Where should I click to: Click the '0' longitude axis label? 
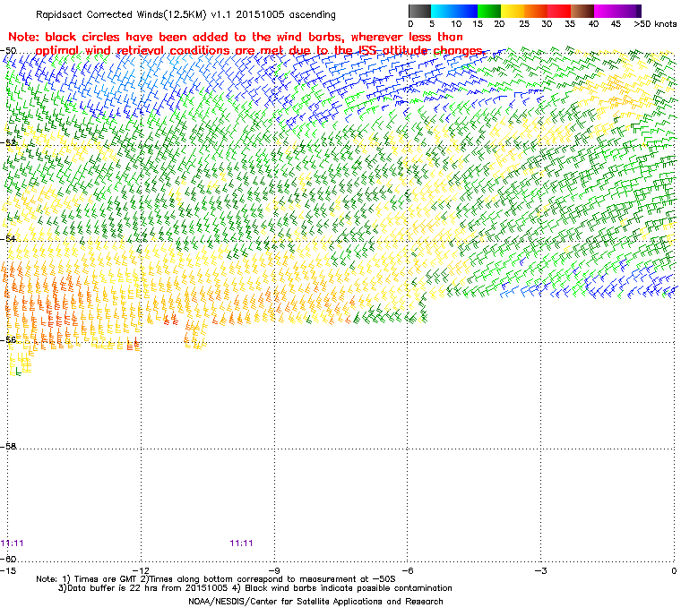(674, 570)
